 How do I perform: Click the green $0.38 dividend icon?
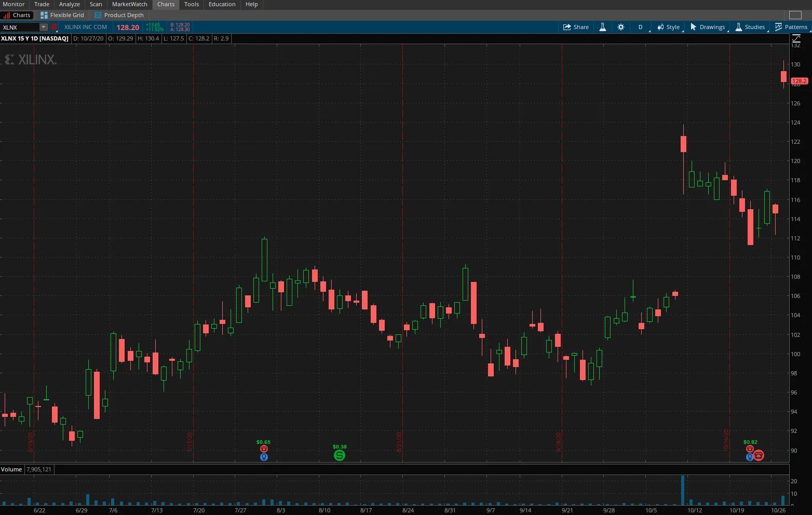click(x=340, y=455)
